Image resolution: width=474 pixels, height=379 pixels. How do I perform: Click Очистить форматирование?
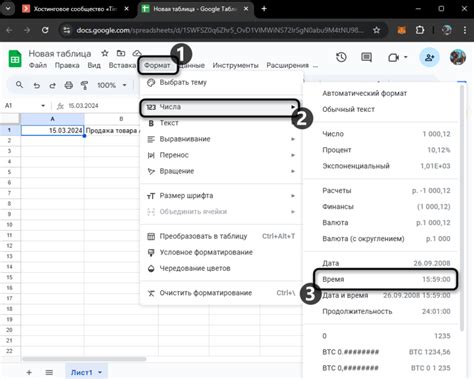click(221, 293)
